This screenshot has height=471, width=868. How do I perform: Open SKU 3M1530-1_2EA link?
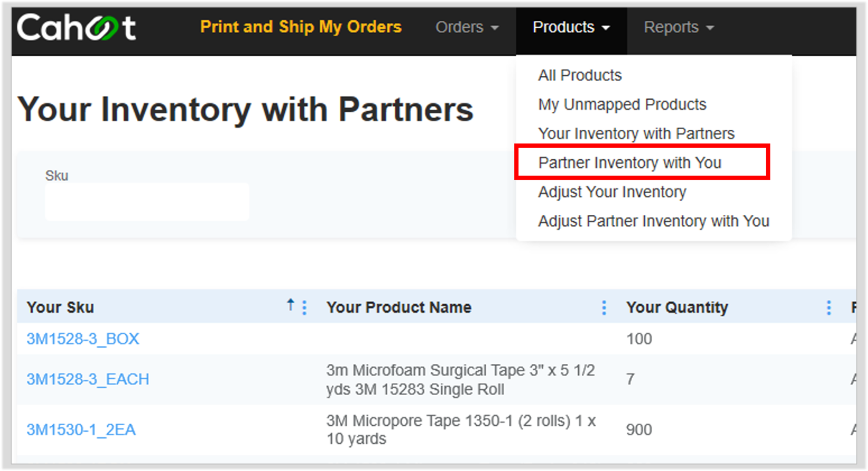click(x=81, y=429)
